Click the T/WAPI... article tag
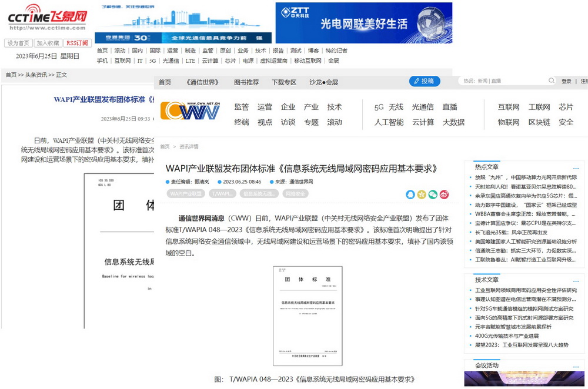588x389 pixels. point(222,194)
